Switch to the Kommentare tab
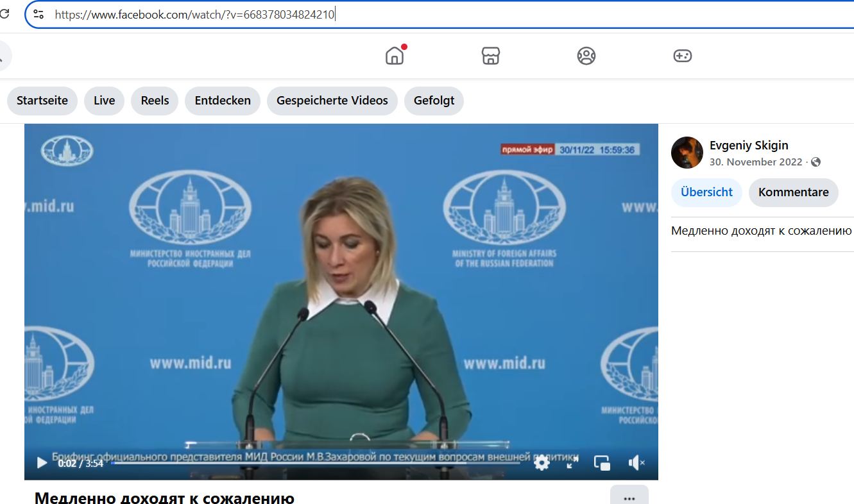 click(793, 192)
